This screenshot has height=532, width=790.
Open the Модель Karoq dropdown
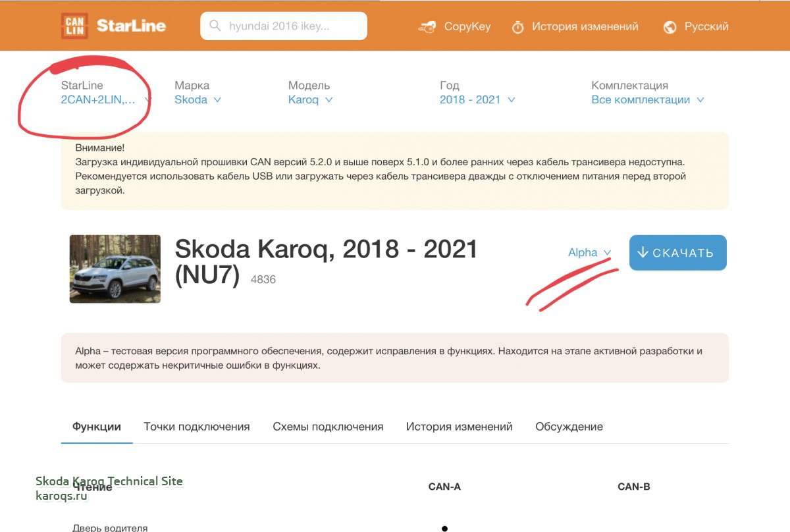tap(310, 100)
